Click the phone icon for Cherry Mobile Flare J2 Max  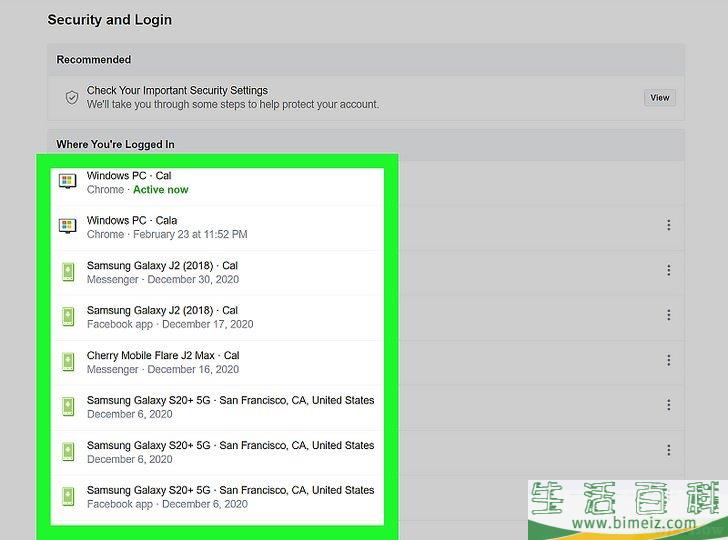[68, 361]
